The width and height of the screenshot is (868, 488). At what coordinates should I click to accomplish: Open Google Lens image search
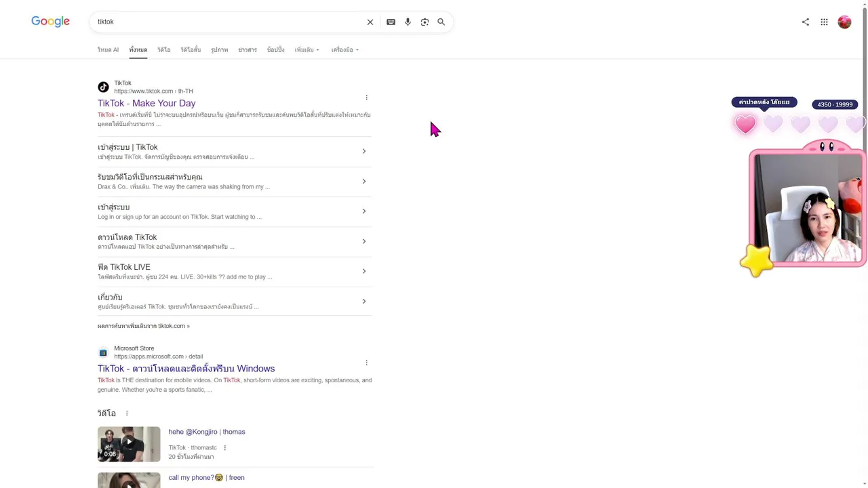[x=425, y=22]
